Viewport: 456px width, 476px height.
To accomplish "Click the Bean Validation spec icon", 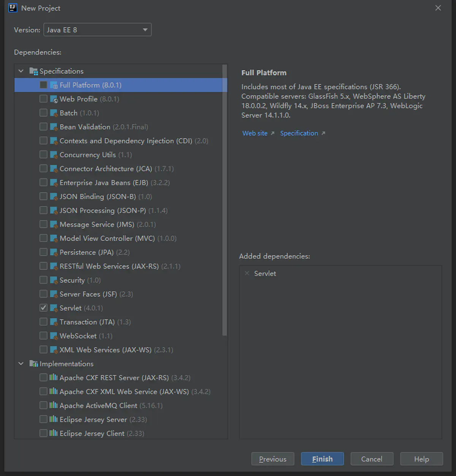I will pyautogui.click(x=54, y=127).
